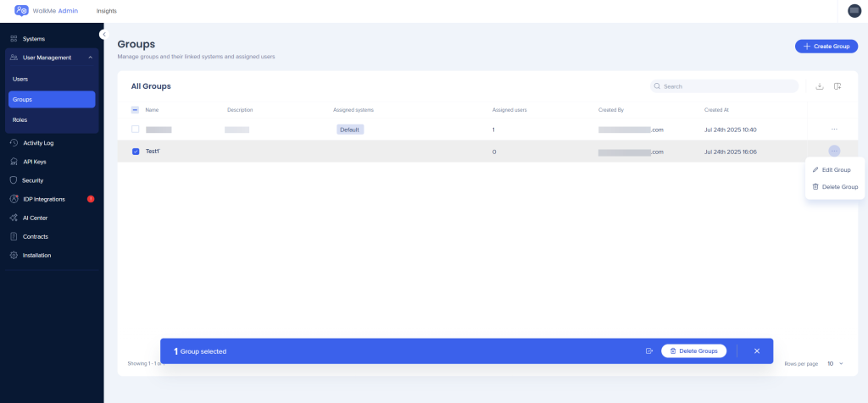Click the download groups icon
Viewport: 868px width, 403px height.
tap(819, 86)
